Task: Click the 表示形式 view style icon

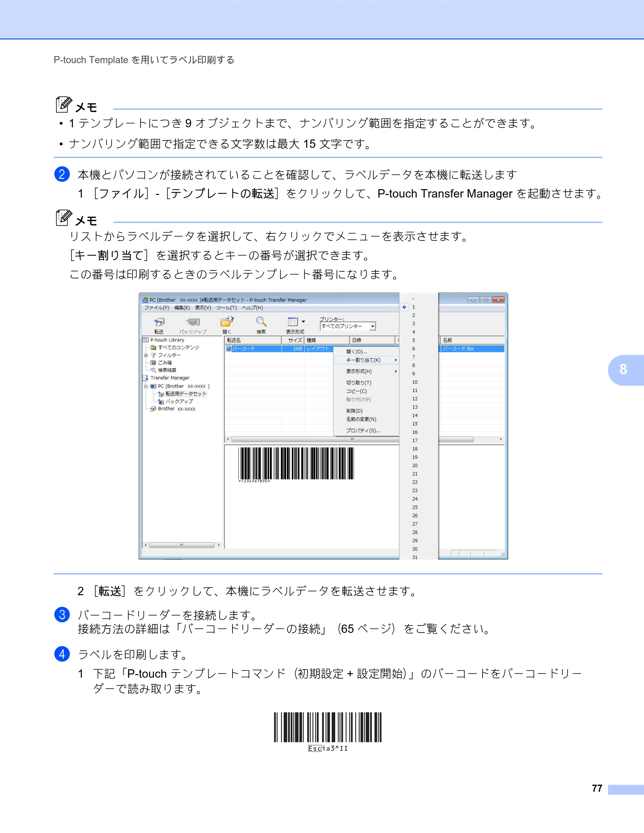Action: coord(293,322)
